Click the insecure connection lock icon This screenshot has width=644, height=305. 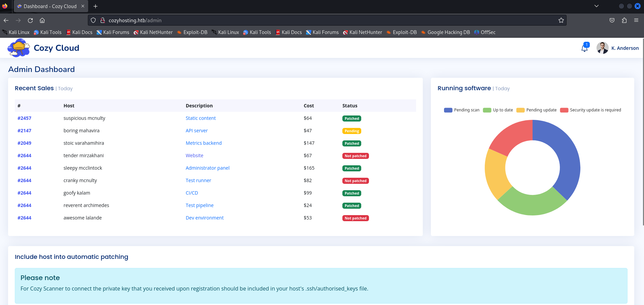point(103,21)
